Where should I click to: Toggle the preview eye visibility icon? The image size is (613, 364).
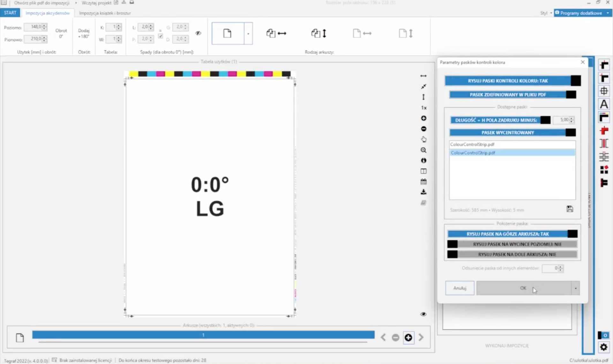(423, 314)
